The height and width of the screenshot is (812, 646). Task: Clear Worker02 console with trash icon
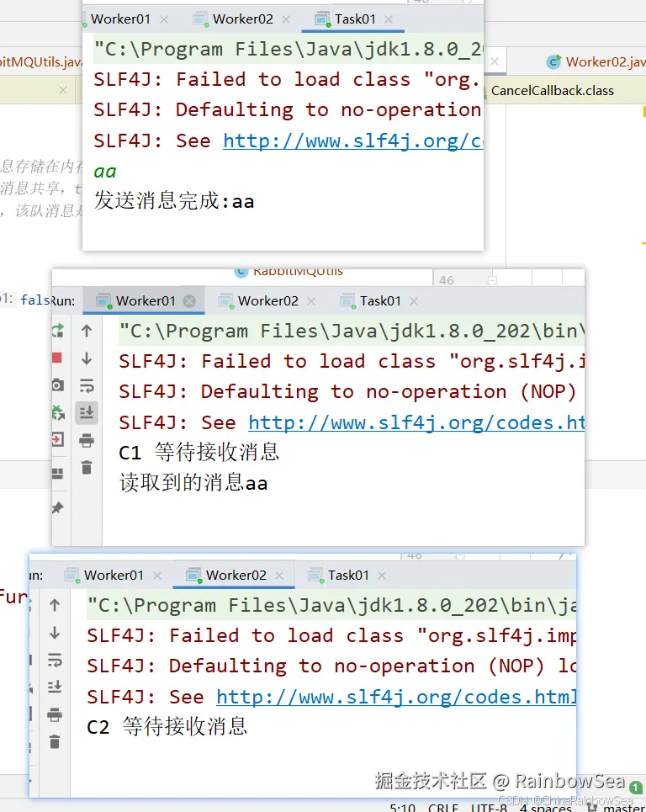[55, 741]
